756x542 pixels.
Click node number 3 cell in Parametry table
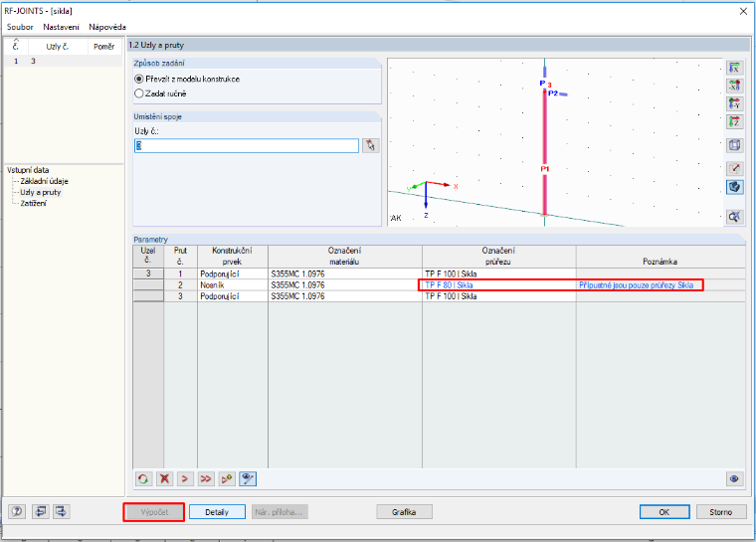point(148,273)
